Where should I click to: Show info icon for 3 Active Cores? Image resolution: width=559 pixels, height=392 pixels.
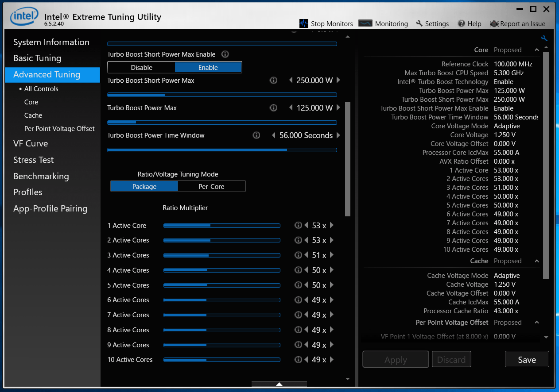tap(299, 255)
